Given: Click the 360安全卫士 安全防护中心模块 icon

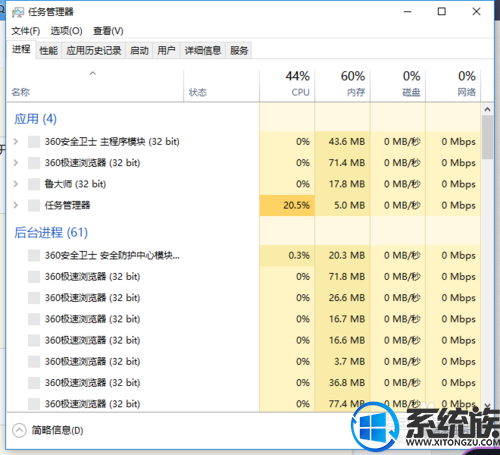Looking at the screenshot, I should pos(34,256).
